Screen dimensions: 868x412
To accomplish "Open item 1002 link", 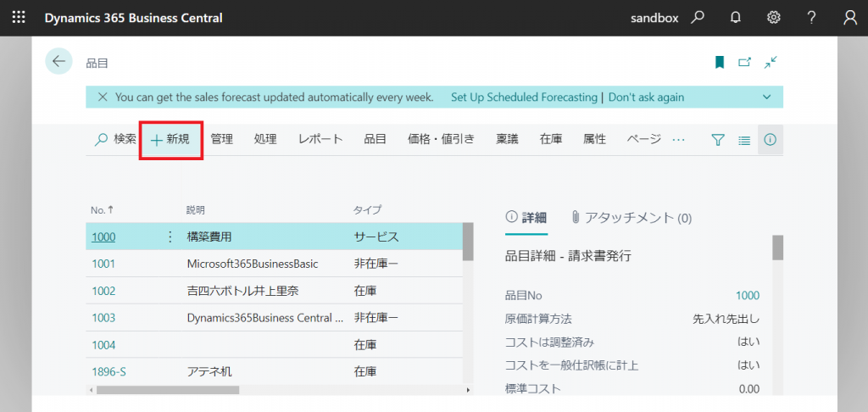I will point(103,291).
